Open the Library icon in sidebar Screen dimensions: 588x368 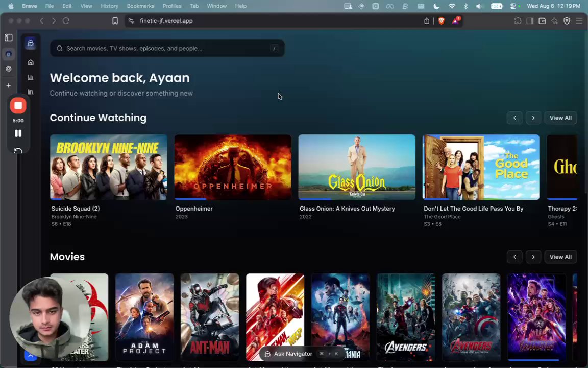31,92
